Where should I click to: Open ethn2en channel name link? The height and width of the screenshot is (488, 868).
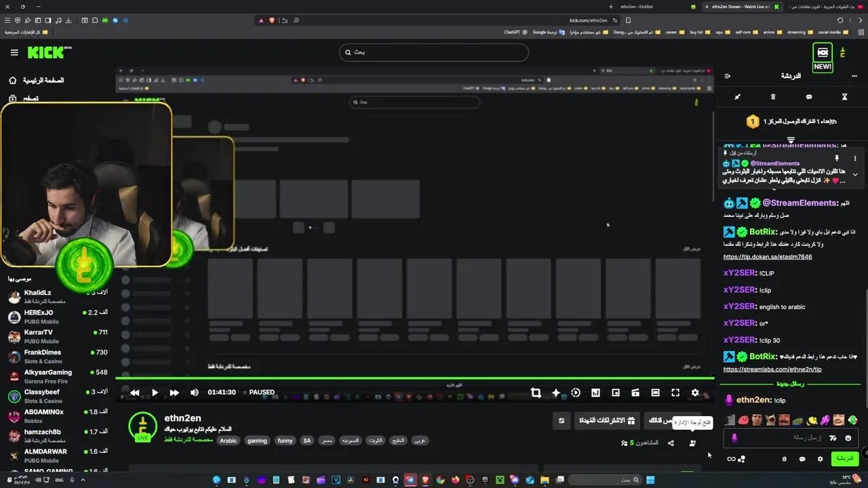(x=182, y=418)
